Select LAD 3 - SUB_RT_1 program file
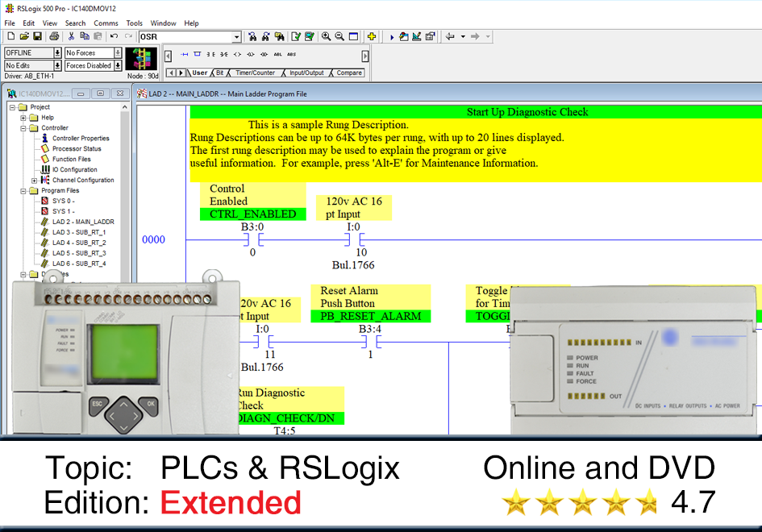The height and width of the screenshot is (532, 762). click(x=78, y=232)
